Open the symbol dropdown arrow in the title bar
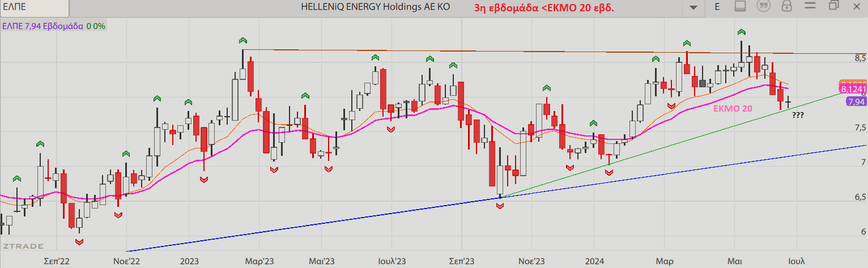This screenshot has height=268, width=868. coord(693,7)
